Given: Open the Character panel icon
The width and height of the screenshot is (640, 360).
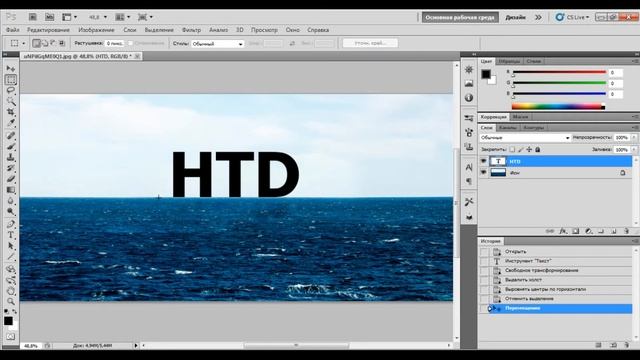Looking at the screenshot, I should point(469,167).
